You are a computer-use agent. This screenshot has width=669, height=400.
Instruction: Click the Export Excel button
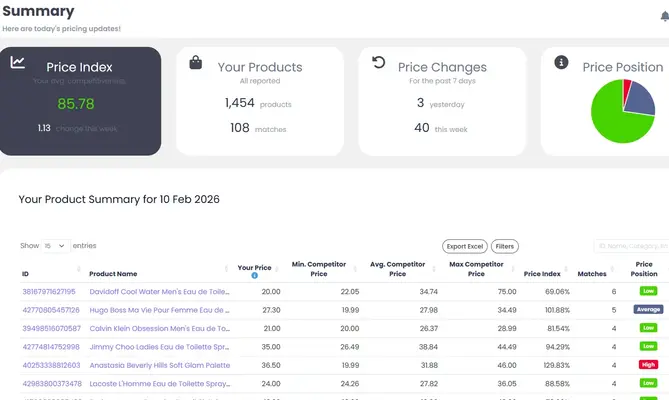point(465,246)
